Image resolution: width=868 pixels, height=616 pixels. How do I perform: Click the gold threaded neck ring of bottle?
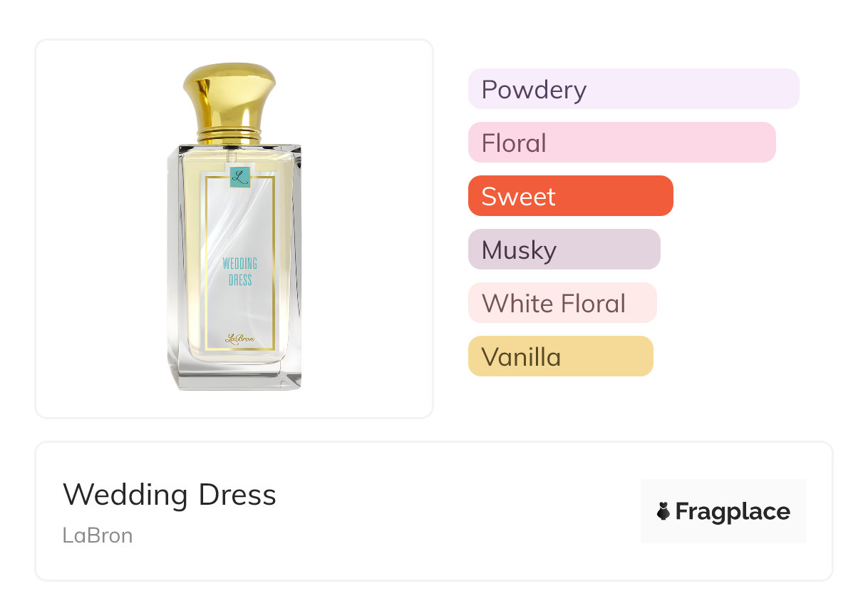point(229,133)
